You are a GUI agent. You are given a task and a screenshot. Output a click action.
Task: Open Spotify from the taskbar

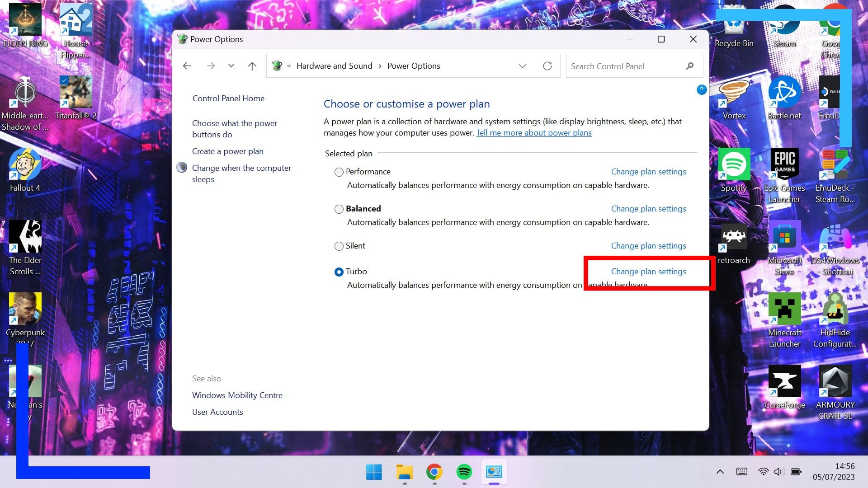pos(464,472)
